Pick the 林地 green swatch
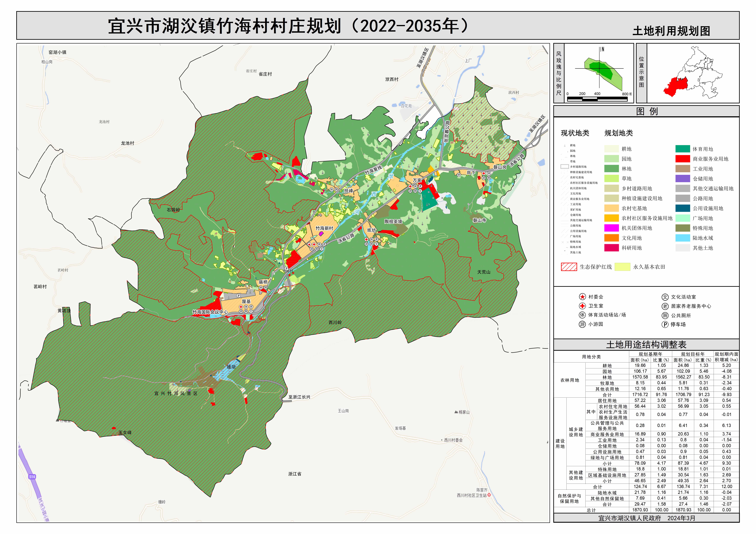756x534 pixels. (612, 169)
